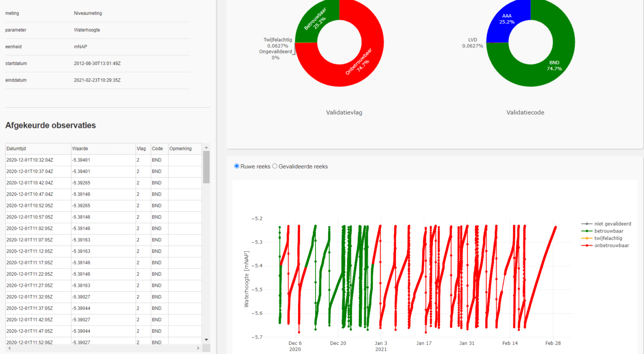
Task: Click the Ongevalideerd 0% label
Action: tap(276, 54)
